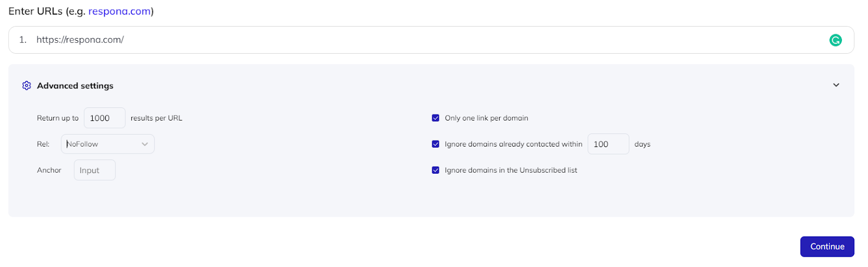Open the respona.com example link
The height and width of the screenshot is (267, 868).
[x=119, y=11]
